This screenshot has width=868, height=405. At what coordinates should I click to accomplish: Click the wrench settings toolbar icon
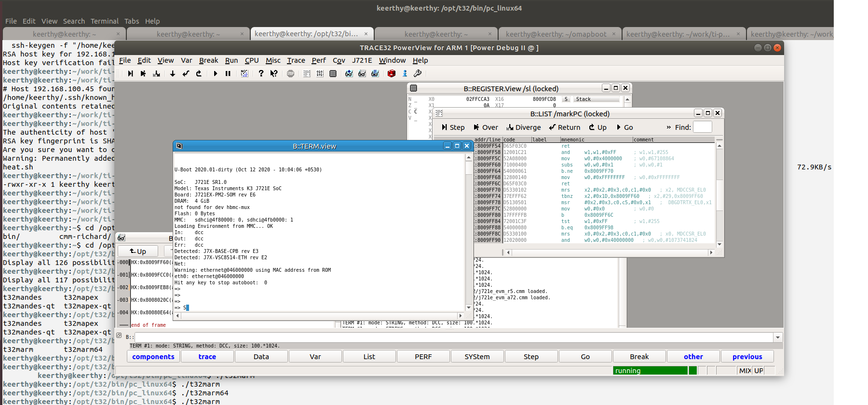point(418,73)
